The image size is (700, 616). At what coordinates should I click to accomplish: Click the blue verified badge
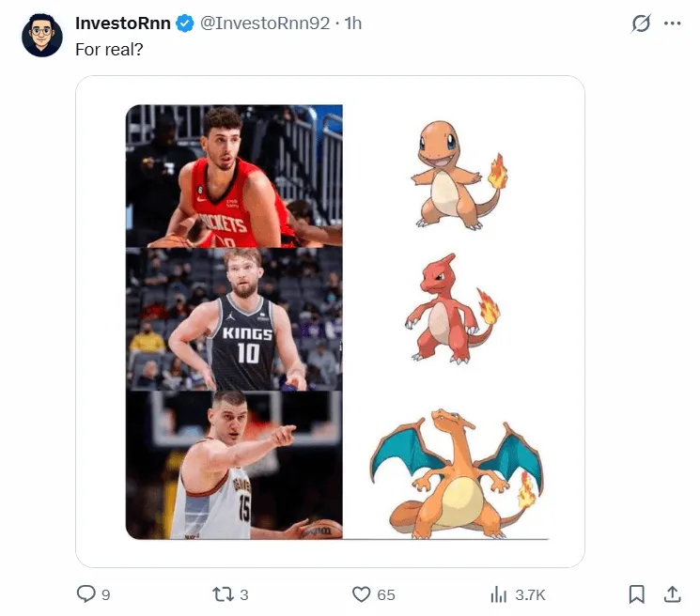pos(185,23)
